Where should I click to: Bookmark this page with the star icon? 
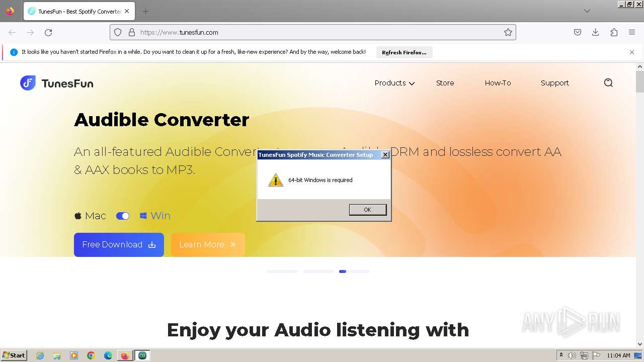point(508,32)
